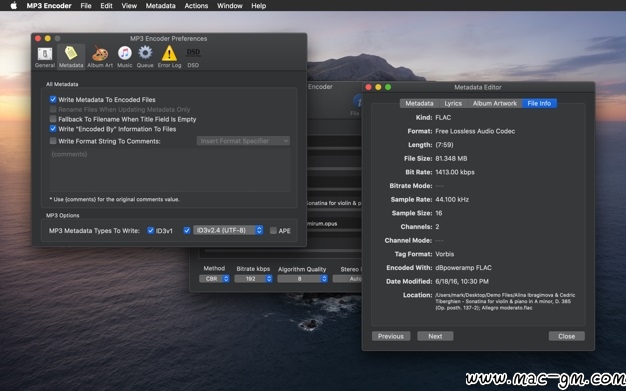Click the "Free Lossless Audio Codec" format value

point(475,131)
